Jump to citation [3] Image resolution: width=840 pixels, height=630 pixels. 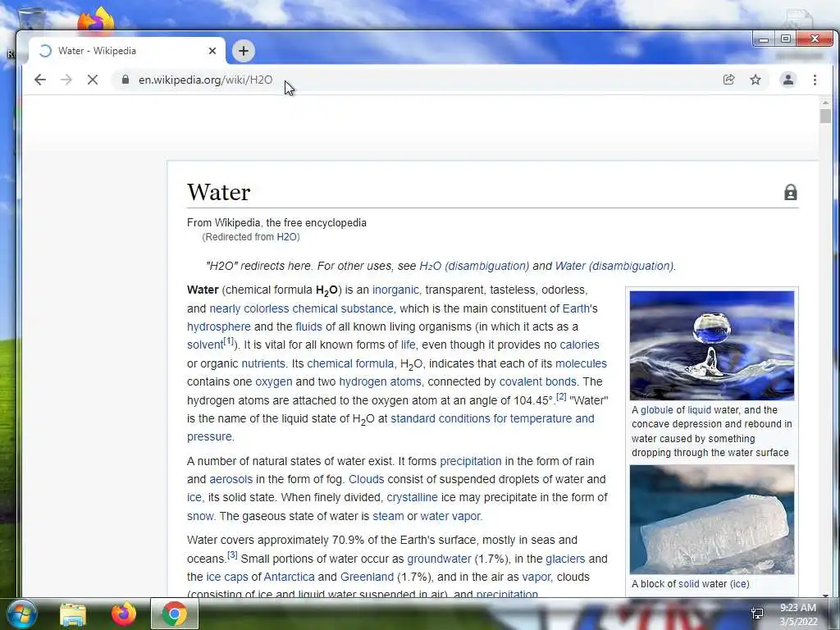(x=232, y=555)
